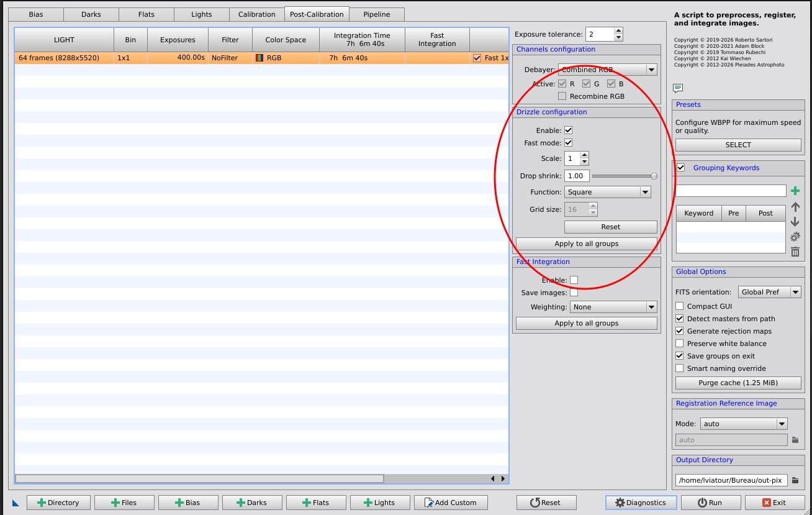812x515 pixels.
Task: Open the drizzle Function dropdown
Action: (607, 192)
